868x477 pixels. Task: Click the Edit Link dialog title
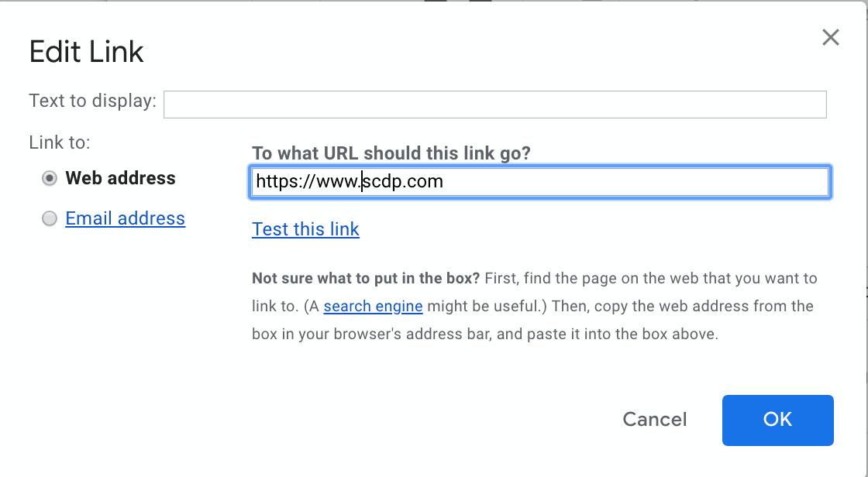click(x=86, y=52)
